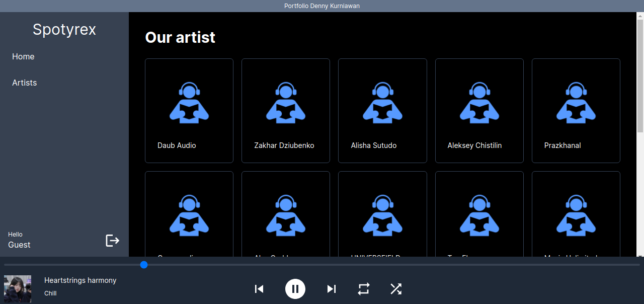Image resolution: width=644 pixels, height=304 pixels.
Task: Skip to the next track
Action: pyautogui.click(x=331, y=289)
